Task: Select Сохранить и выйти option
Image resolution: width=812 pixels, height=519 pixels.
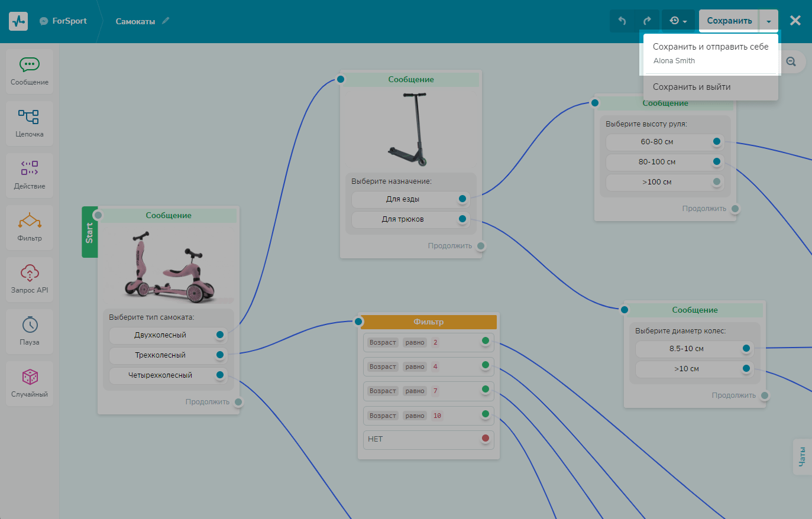Action: [691, 87]
